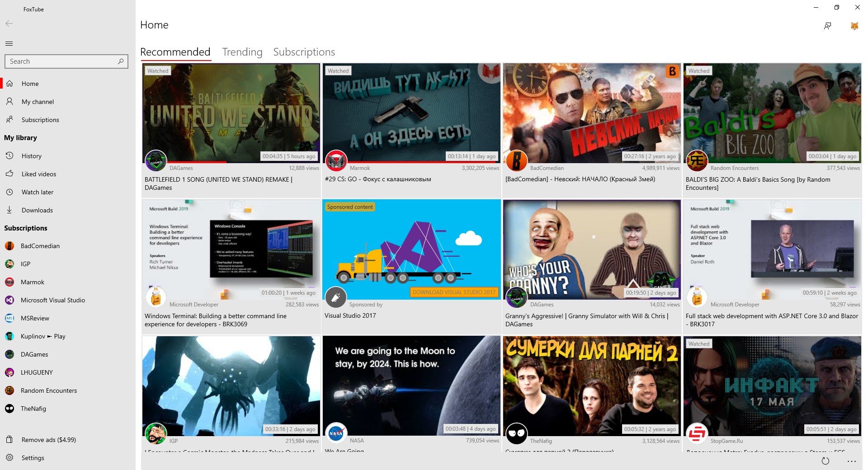The image size is (868, 470).
Task: Click Microsoft Developer avatar on Windows Terminal video
Action: [x=156, y=297]
